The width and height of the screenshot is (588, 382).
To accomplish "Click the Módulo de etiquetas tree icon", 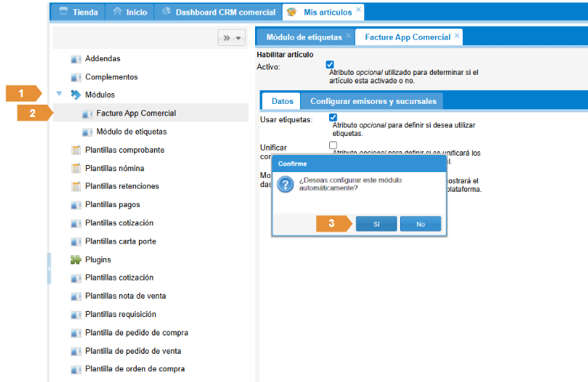I will coord(87,132).
